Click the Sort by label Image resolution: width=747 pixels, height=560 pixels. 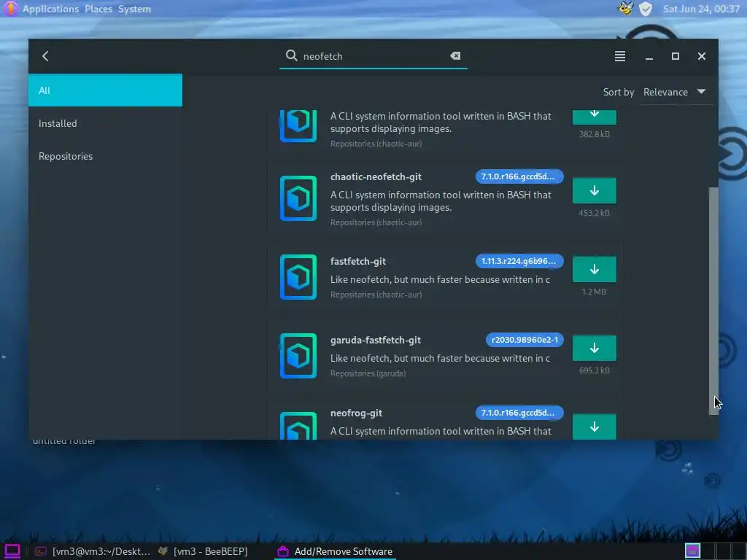(x=619, y=92)
